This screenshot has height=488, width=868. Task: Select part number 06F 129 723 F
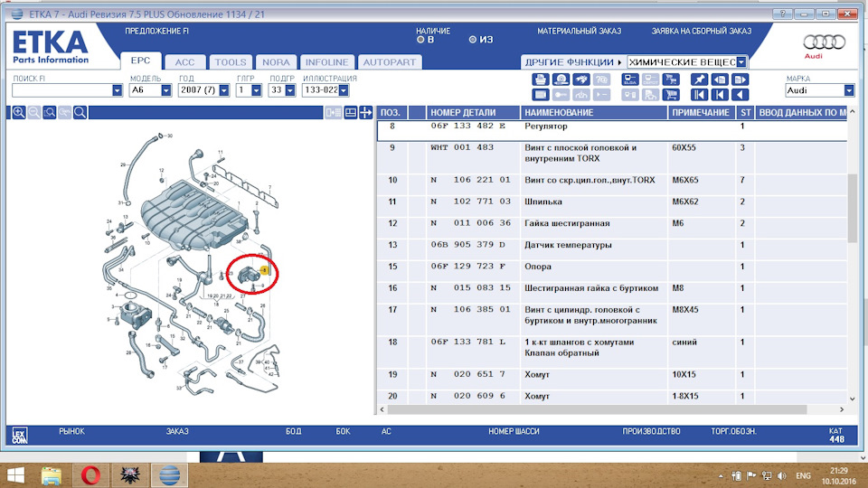coord(469,266)
